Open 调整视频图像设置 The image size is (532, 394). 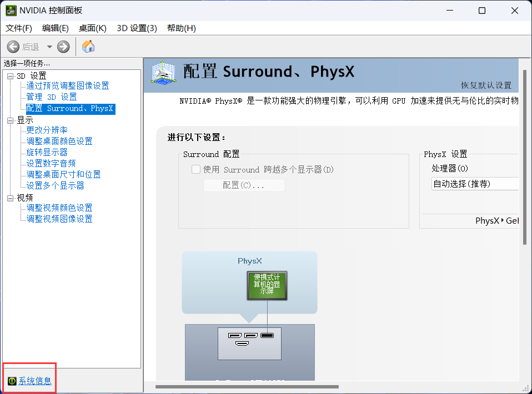coord(59,219)
